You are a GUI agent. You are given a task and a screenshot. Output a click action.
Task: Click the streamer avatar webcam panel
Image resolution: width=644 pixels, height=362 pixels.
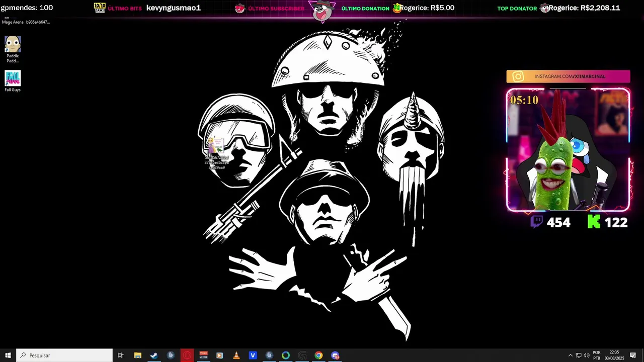tap(568, 150)
